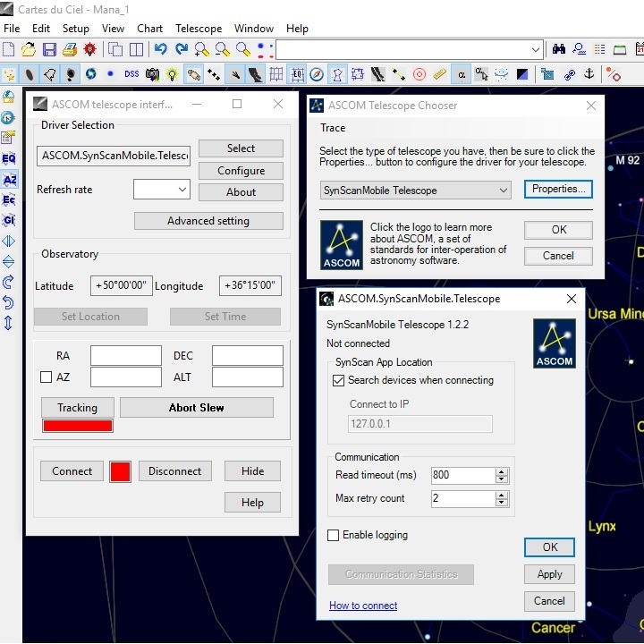Uncheck Search devices when connecting

(x=339, y=380)
